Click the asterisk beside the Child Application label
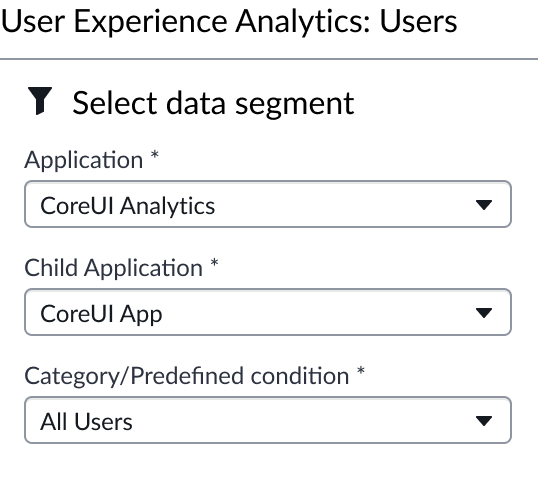Screen dimensions: 538x482 [214, 263]
